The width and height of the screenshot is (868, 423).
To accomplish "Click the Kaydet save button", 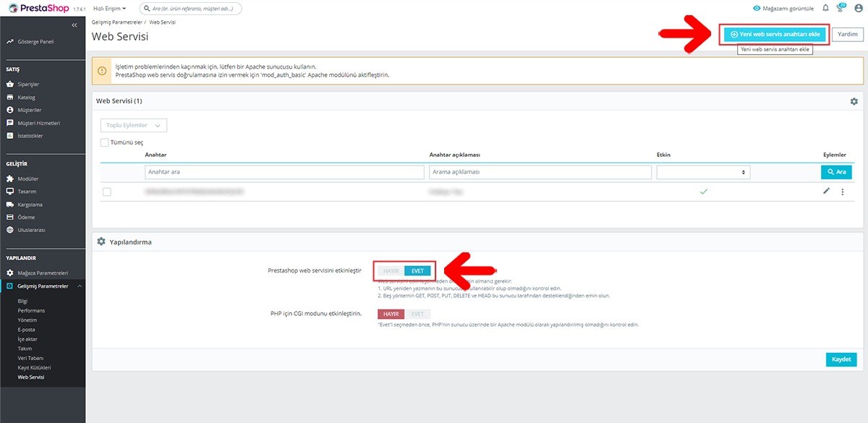I will [x=841, y=359].
